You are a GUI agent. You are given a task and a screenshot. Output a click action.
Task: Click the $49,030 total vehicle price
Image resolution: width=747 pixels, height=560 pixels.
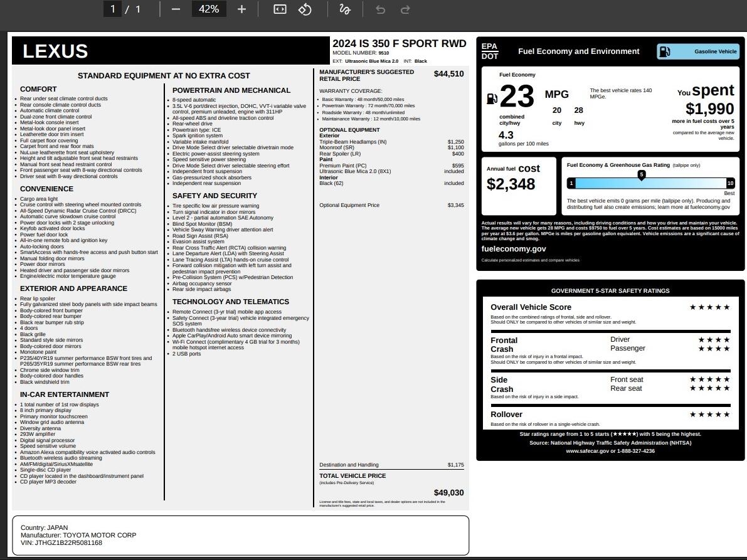(448, 493)
